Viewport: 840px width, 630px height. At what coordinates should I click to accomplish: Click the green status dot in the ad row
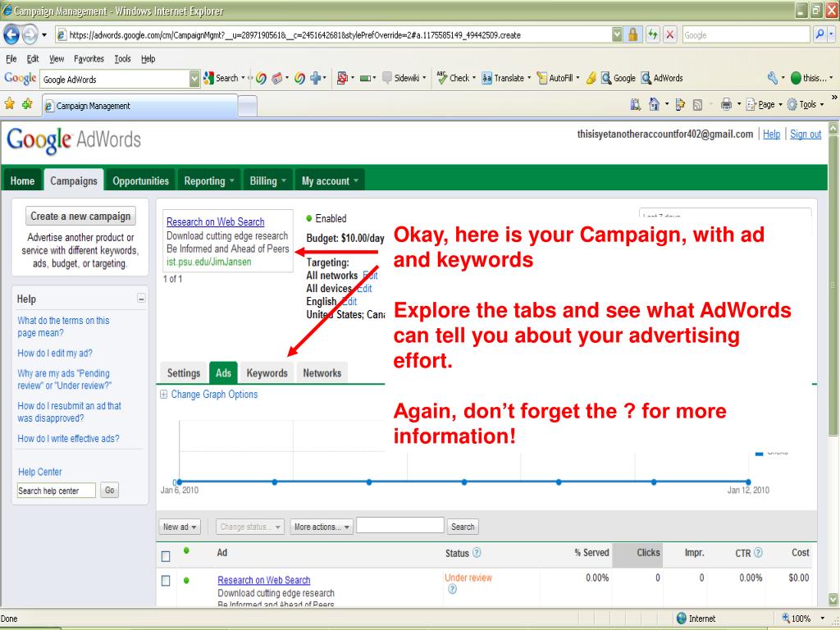[186, 580]
